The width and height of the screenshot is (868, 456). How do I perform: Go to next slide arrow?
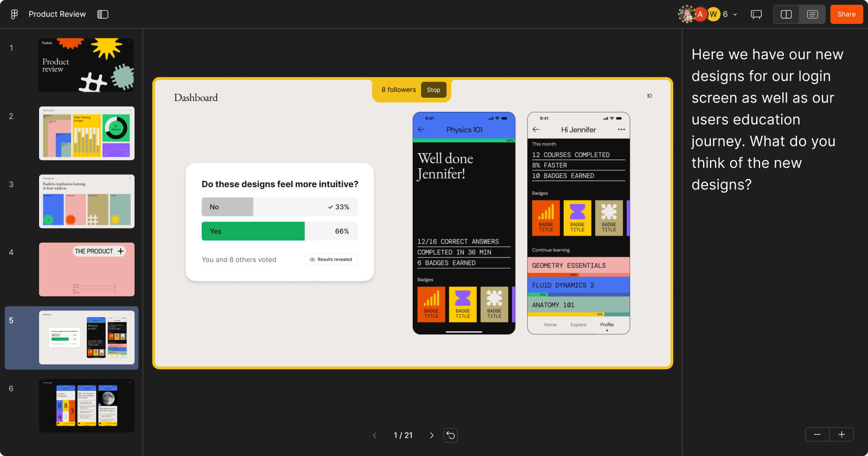pos(432,435)
